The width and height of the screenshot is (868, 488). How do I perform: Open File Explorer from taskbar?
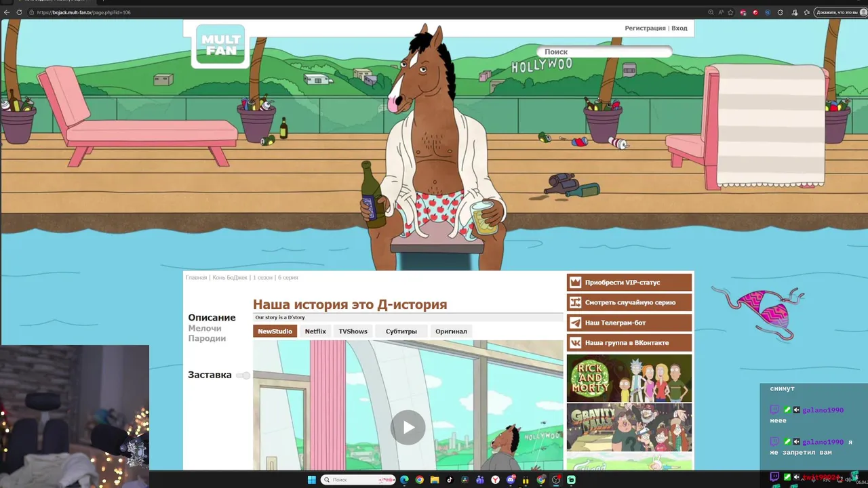(435, 480)
